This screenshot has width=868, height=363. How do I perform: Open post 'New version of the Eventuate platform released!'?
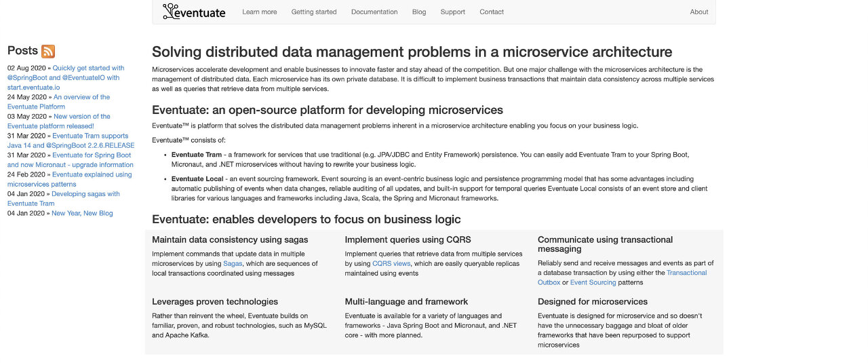(59, 121)
